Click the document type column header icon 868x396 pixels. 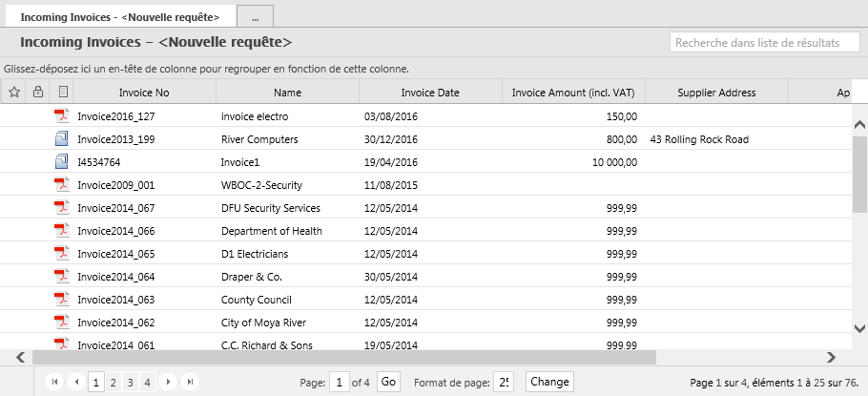click(62, 93)
